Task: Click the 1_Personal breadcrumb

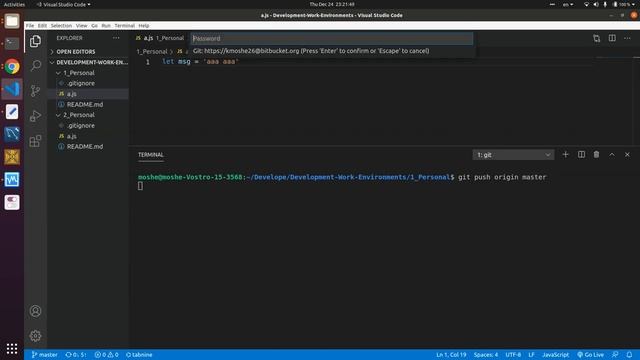Action: (x=152, y=51)
